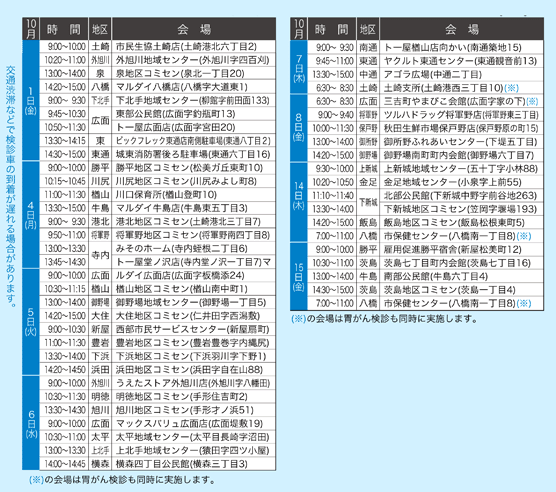
Task: Click the 会場 header in left table
Action: 194,29
